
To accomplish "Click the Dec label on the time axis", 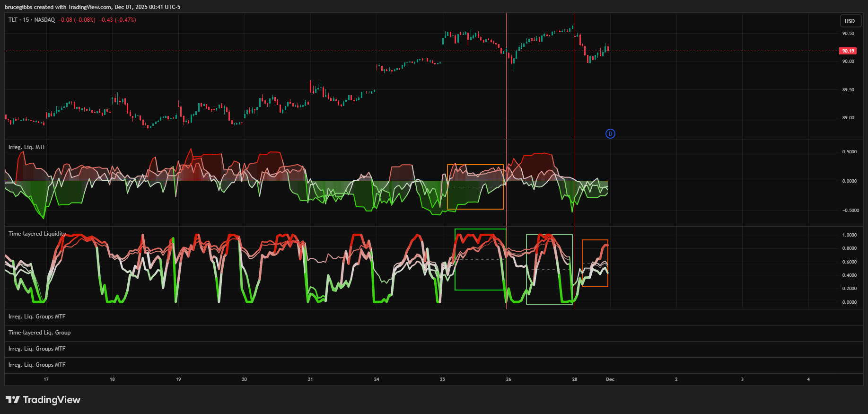I will pos(610,379).
